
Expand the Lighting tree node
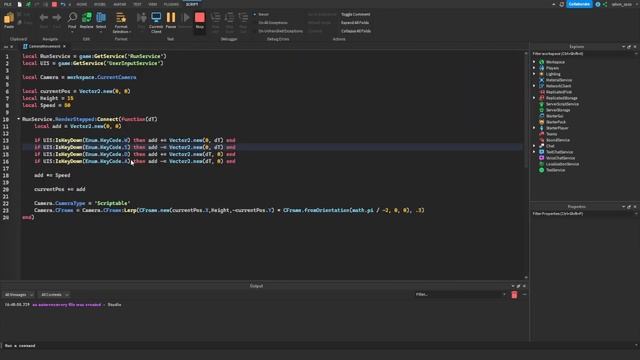pos(534,74)
